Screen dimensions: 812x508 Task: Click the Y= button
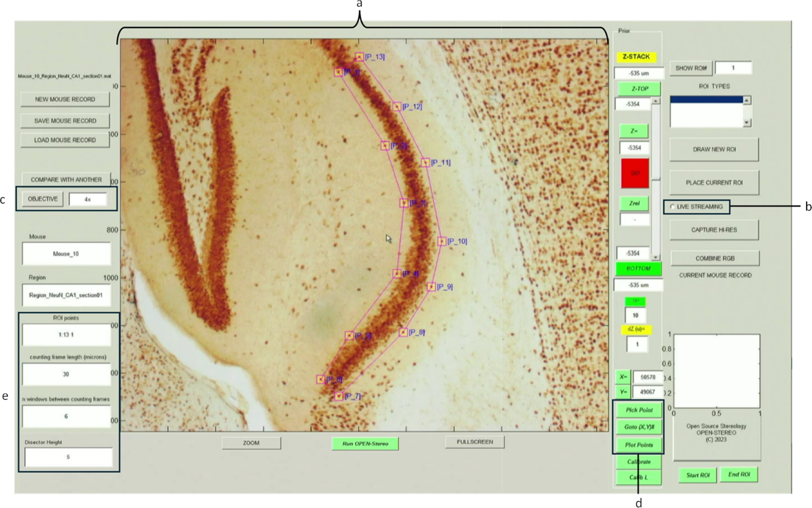[623, 392]
